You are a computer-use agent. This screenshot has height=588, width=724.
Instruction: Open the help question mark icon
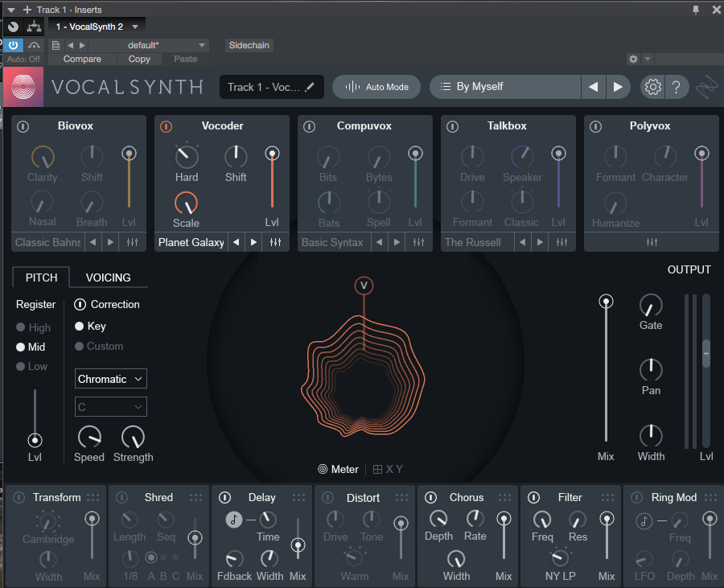(676, 87)
